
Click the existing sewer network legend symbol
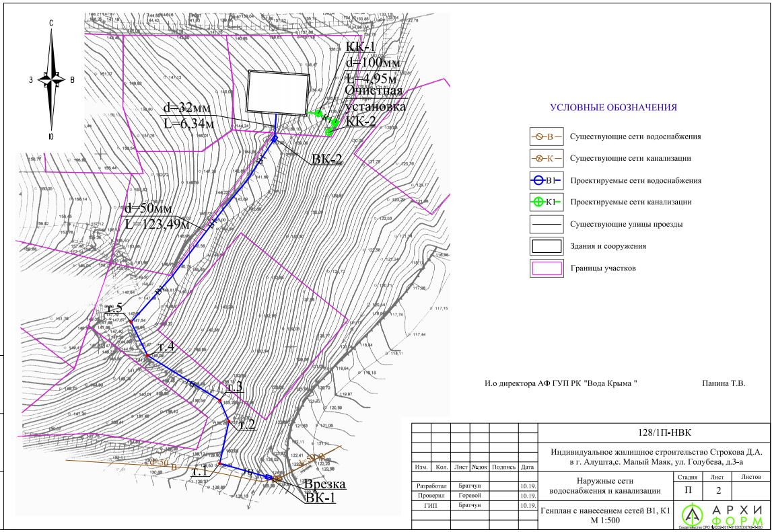546,159
